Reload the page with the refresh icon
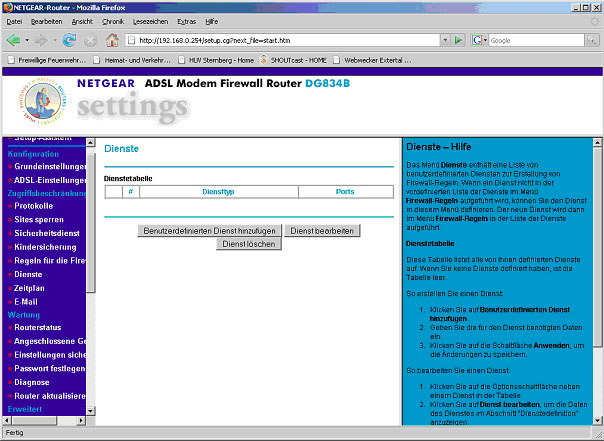Image resolution: width=604 pixels, height=441 pixels. click(69, 40)
